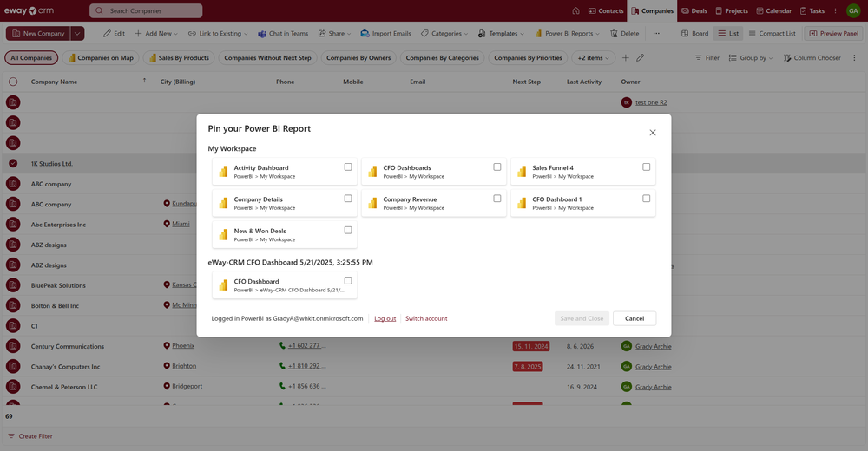Select Companies By Owners view
The width and height of the screenshot is (868, 451).
(358, 57)
